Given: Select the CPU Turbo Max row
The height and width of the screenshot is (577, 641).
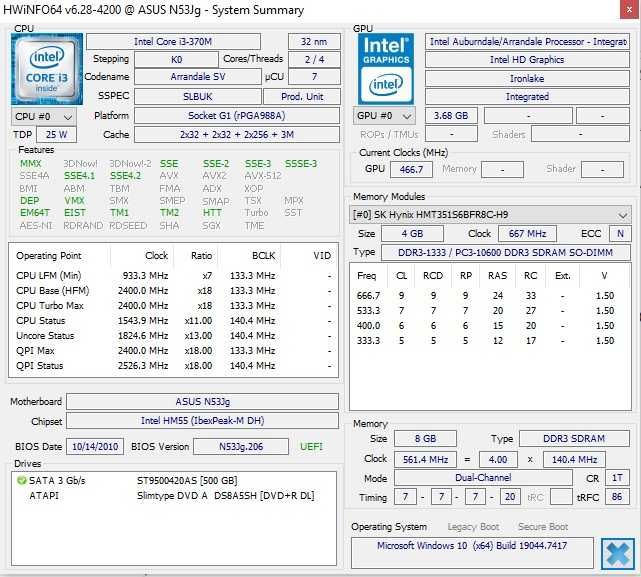Looking at the screenshot, I should (174, 306).
